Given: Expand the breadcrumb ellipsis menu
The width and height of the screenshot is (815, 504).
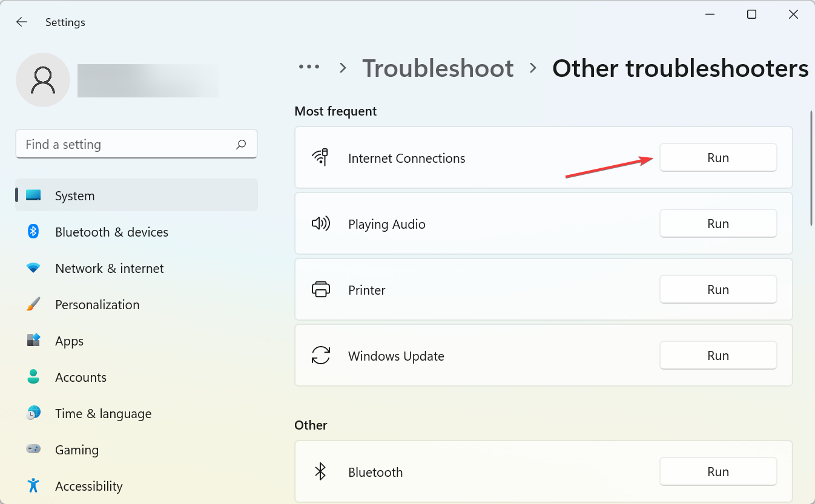Looking at the screenshot, I should (x=309, y=68).
